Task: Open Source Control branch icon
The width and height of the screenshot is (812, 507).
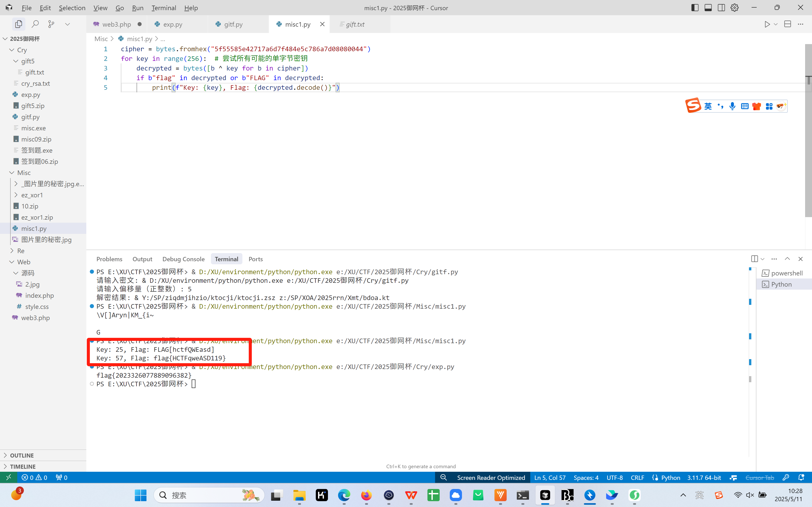Action: point(51,24)
